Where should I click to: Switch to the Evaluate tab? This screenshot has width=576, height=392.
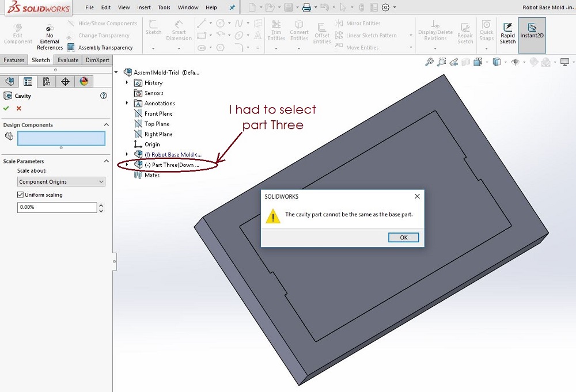[x=68, y=60]
